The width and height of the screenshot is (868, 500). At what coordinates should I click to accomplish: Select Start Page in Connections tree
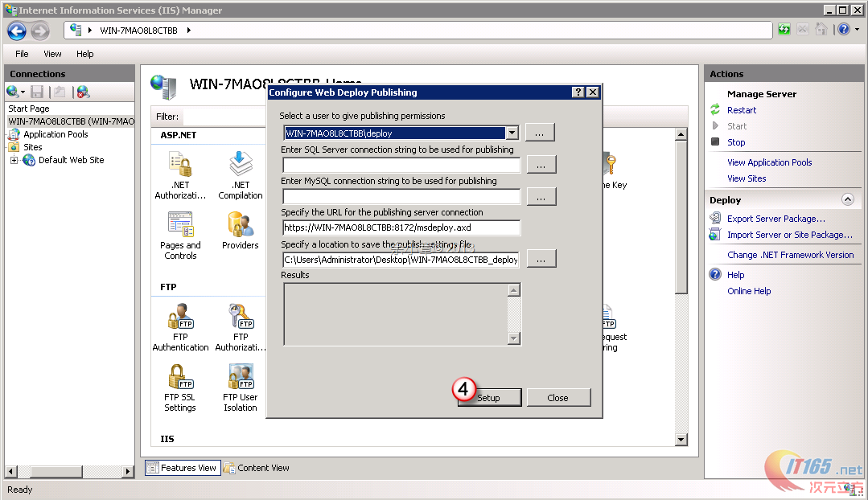coord(29,109)
